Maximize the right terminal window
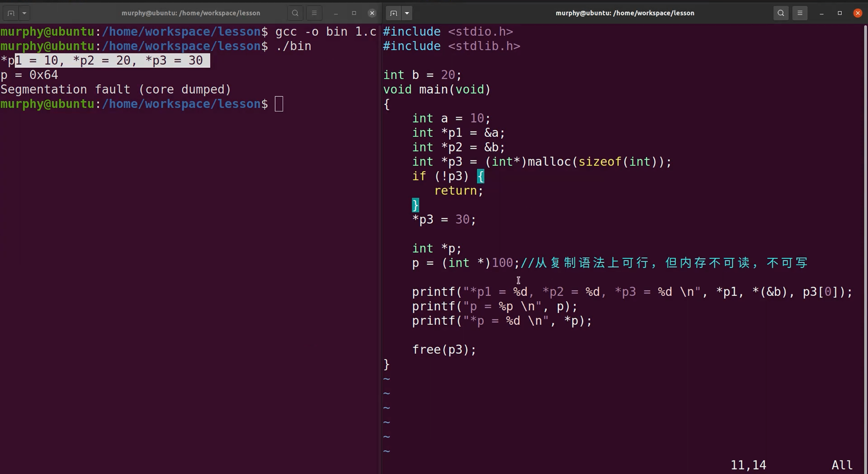This screenshot has height=474, width=868. point(840,13)
